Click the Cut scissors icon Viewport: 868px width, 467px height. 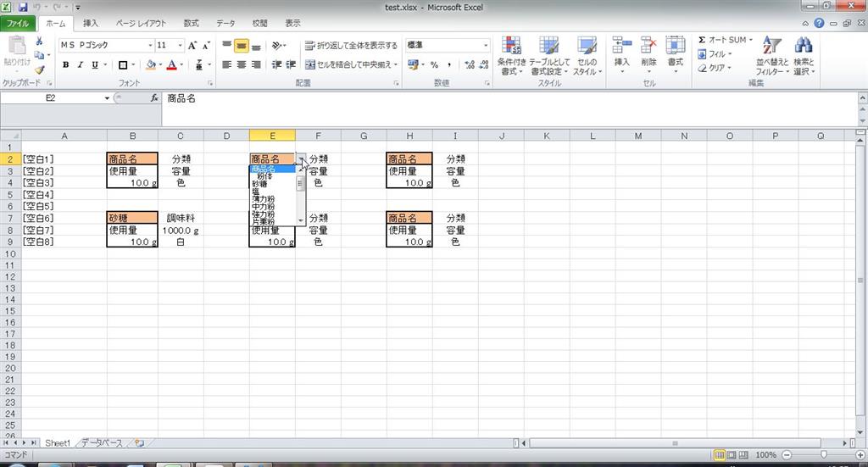[39, 42]
